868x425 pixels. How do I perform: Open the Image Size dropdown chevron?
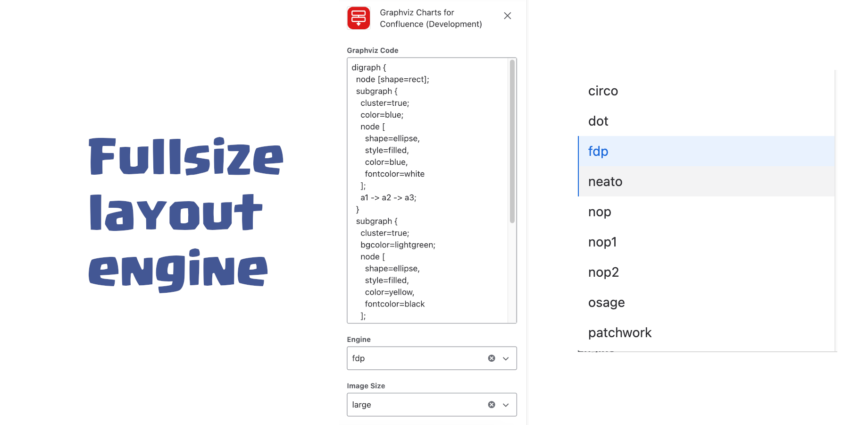click(506, 405)
